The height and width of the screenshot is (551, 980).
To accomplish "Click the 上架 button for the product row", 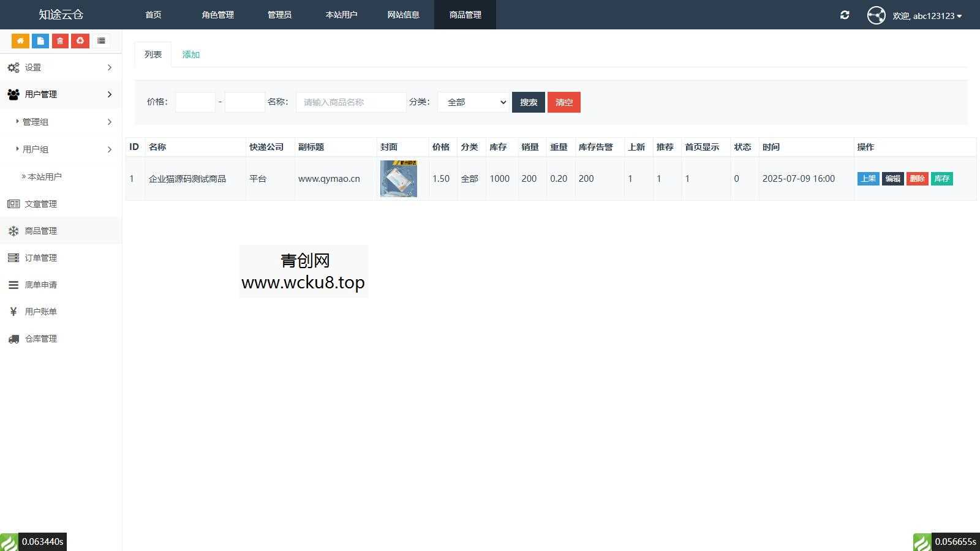I will (868, 179).
